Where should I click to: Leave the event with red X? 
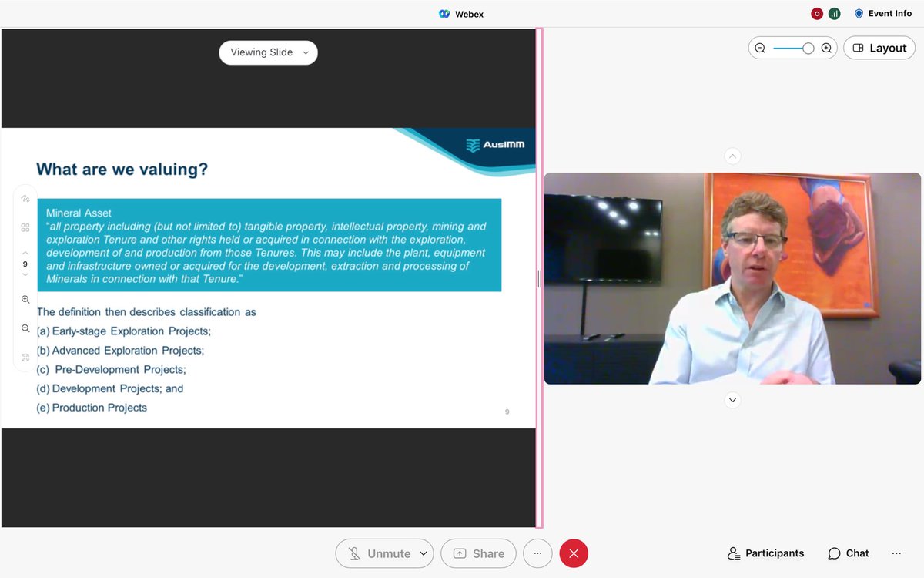(574, 553)
